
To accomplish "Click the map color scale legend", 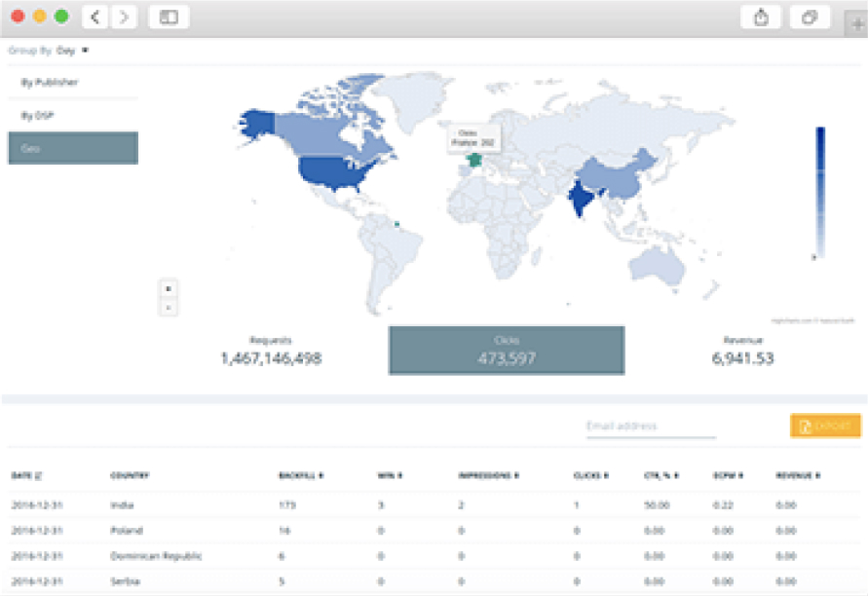I will (820, 192).
